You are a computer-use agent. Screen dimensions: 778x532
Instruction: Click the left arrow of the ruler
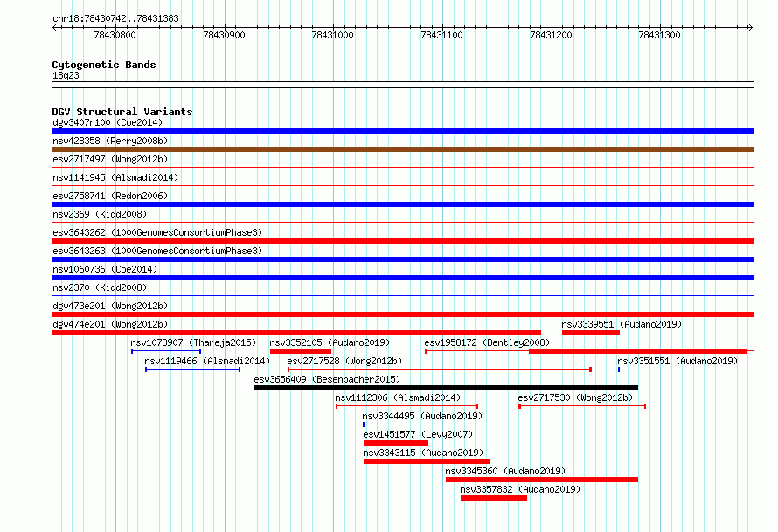point(54,28)
